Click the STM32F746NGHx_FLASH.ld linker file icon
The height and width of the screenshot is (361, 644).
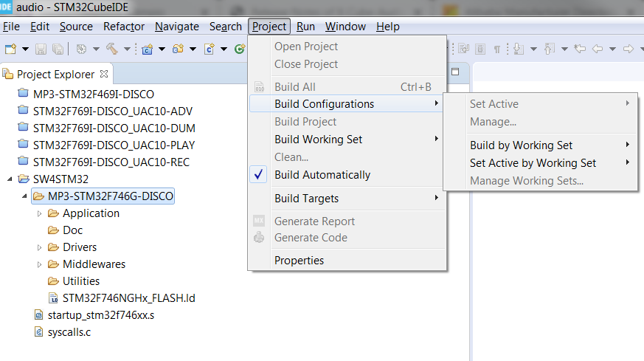[x=53, y=298]
